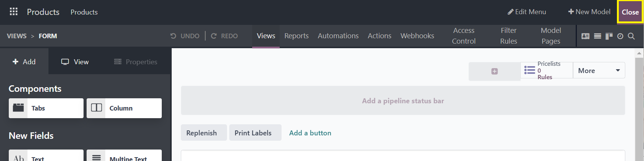Switch to the Reports tab
644x161 pixels.
[296, 36]
